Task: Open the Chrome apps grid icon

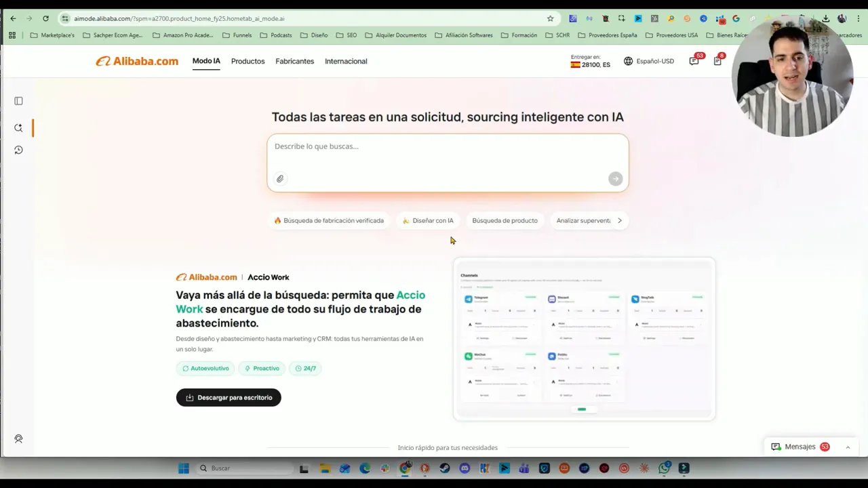Action: tap(12, 35)
